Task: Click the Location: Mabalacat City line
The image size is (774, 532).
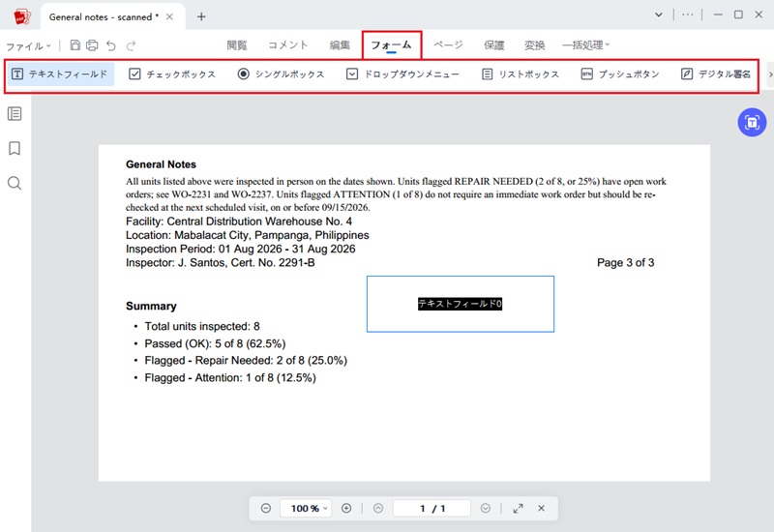Action: point(248,235)
